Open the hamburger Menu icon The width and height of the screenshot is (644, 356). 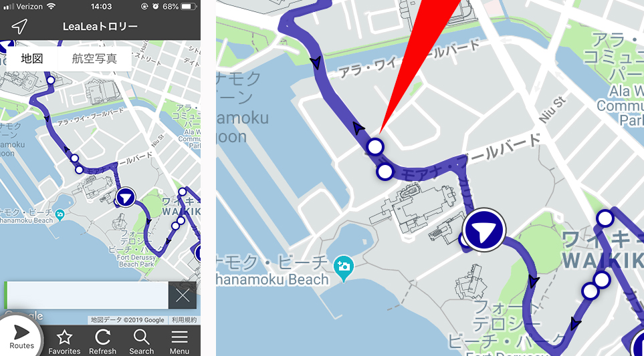(179, 342)
